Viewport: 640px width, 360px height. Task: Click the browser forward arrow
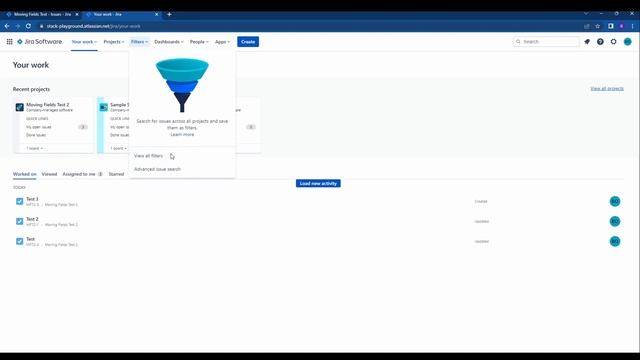click(x=18, y=26)
